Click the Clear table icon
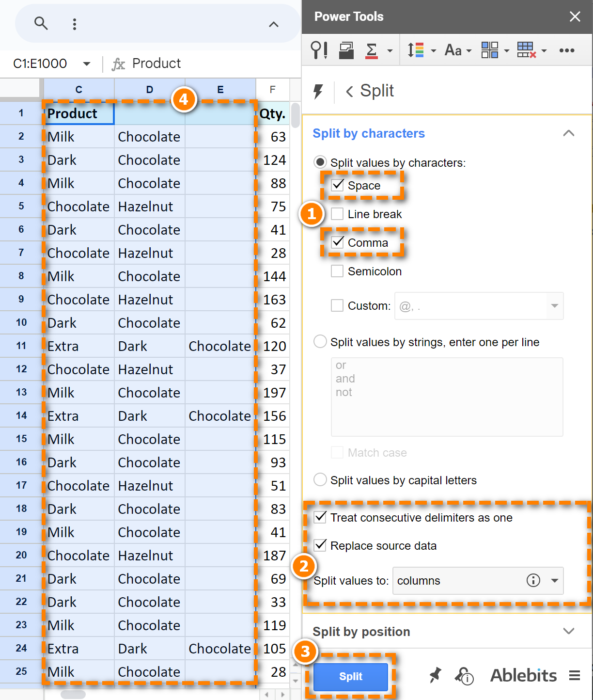The image size is (593, 700). 527,50
